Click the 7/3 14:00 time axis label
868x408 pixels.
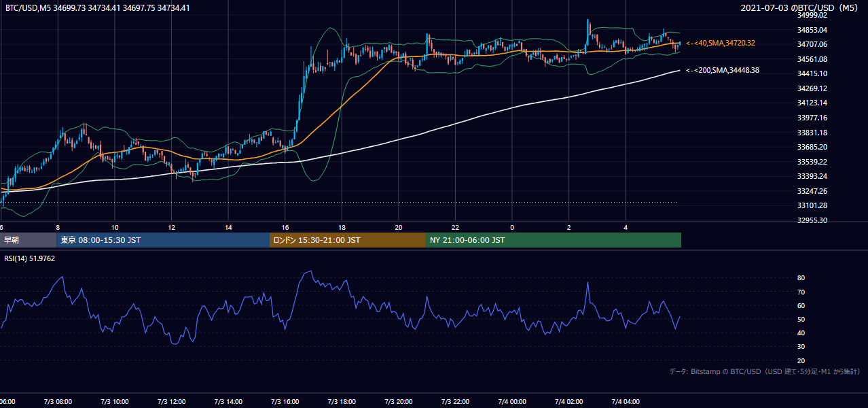coord(228,402)
